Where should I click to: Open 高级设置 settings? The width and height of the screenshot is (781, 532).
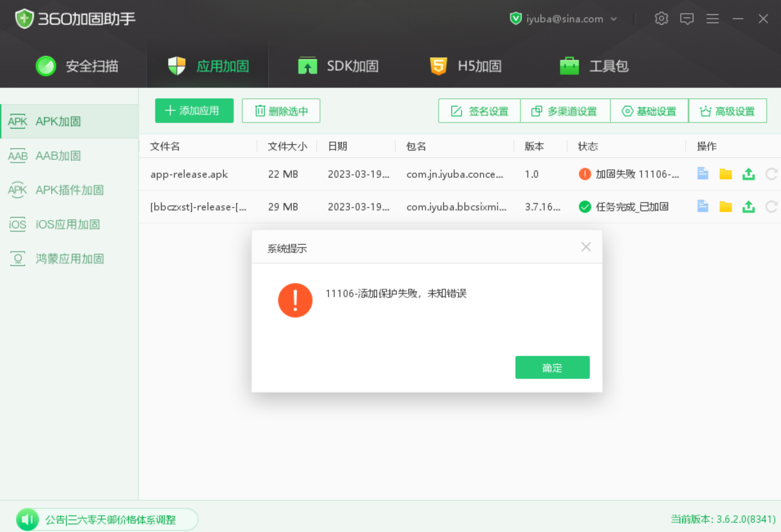pos(728,111)
